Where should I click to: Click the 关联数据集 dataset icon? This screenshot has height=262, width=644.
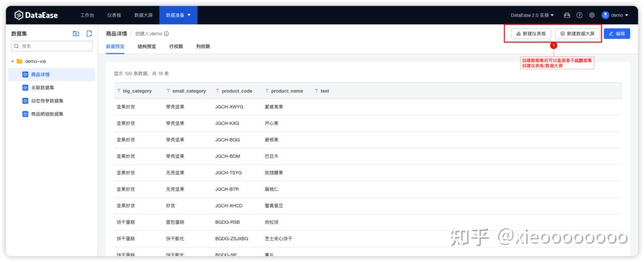pyautogui.click(x=25, y=88)
